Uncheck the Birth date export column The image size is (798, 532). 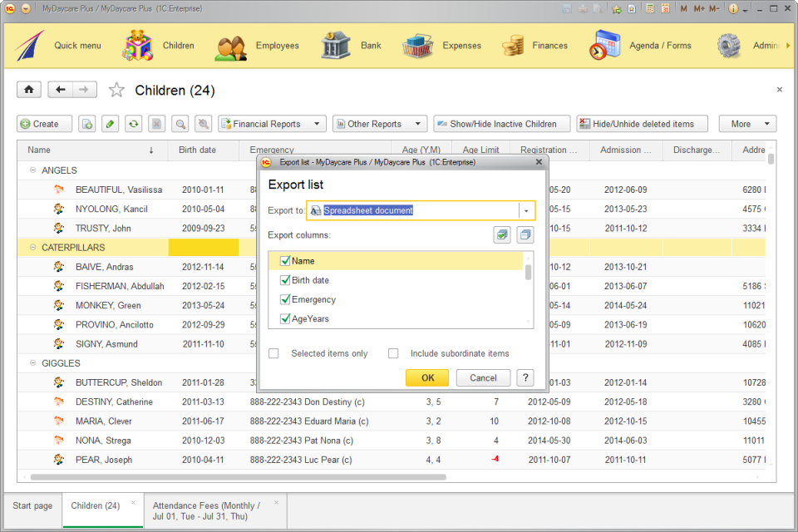(x=285, y=280)
